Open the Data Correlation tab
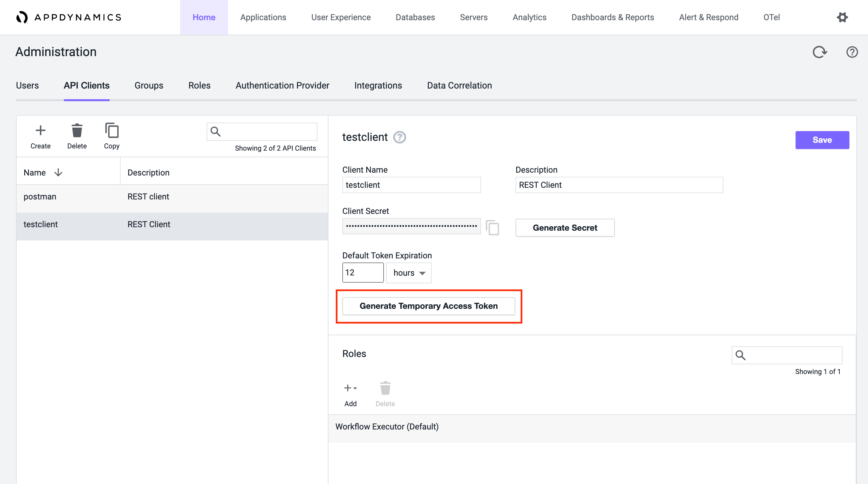Screen dimensions: 868x484 [x=459, y=86]
